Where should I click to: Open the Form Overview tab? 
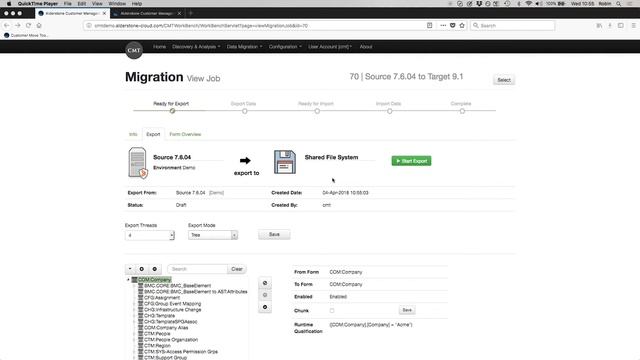coord(185,134)
